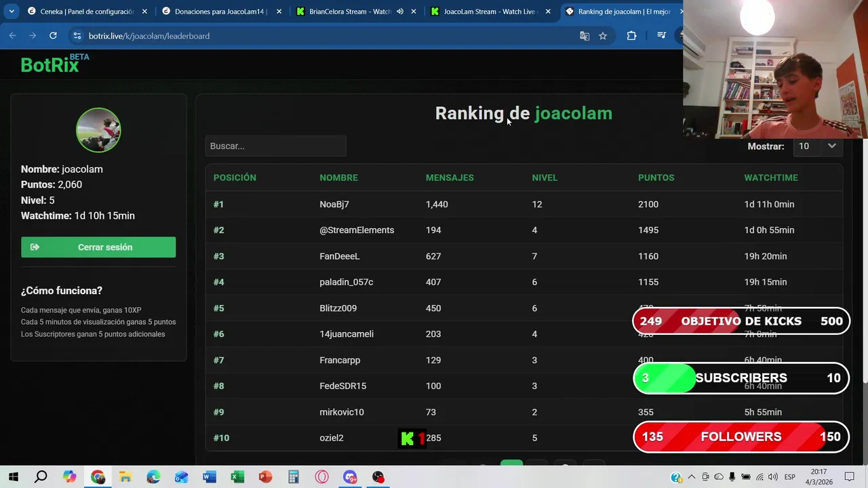
Task: Focus the Buscar search field
Action: (x=275, y=146)
